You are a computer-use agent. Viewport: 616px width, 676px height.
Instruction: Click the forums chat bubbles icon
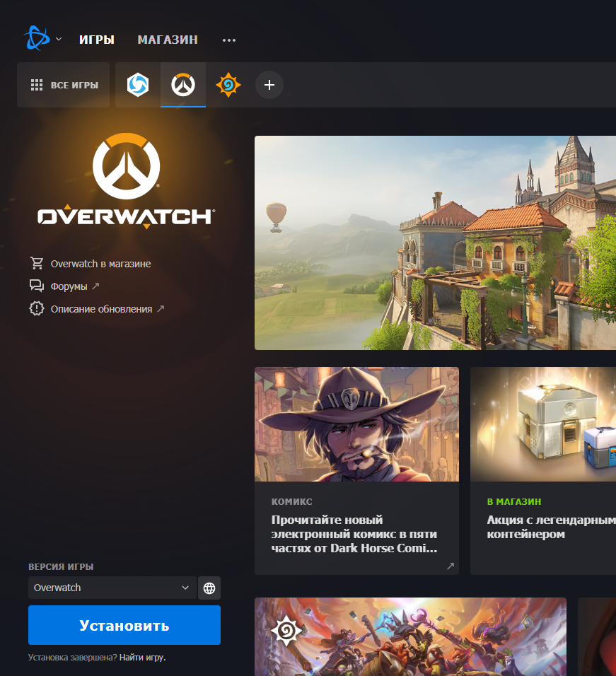pyautogui.click(x=37, y=286)
